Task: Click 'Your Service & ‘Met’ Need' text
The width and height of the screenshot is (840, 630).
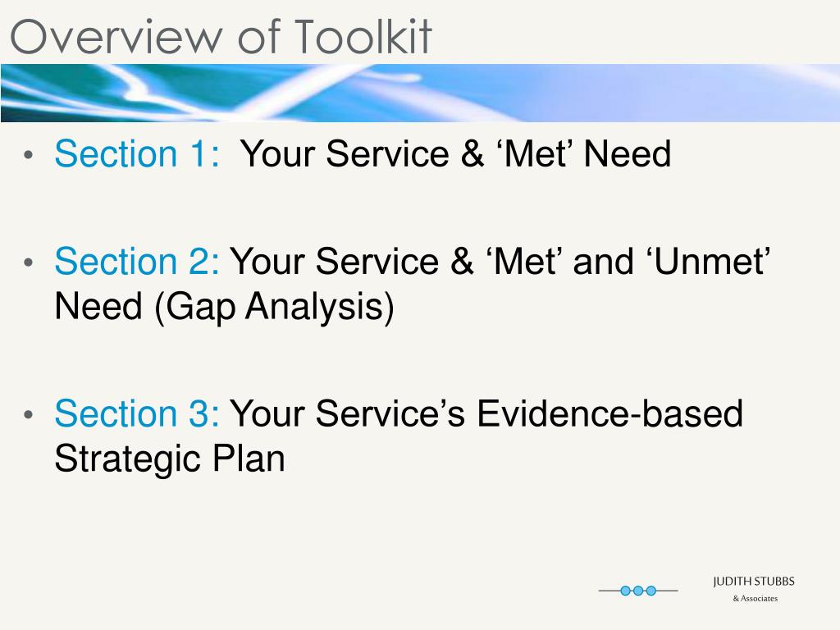Action: pos(455,154)
